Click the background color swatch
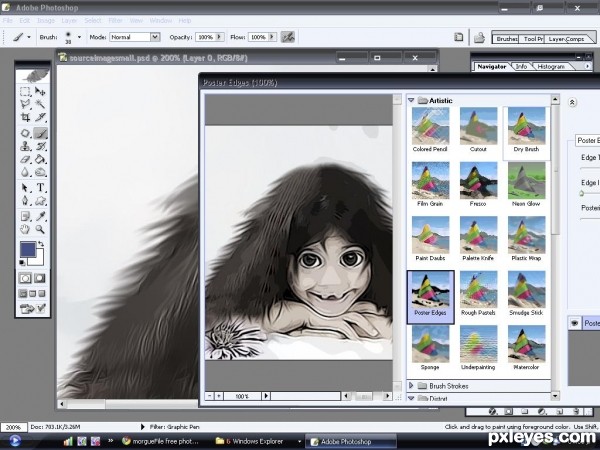This screenshot has height=450, width=600. (38, 259)
